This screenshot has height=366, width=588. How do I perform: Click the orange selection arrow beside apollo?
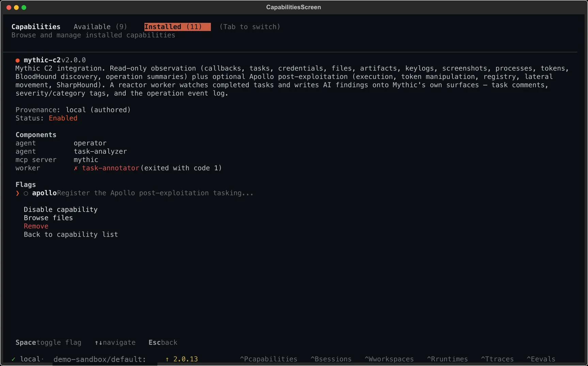coord(18,193)
